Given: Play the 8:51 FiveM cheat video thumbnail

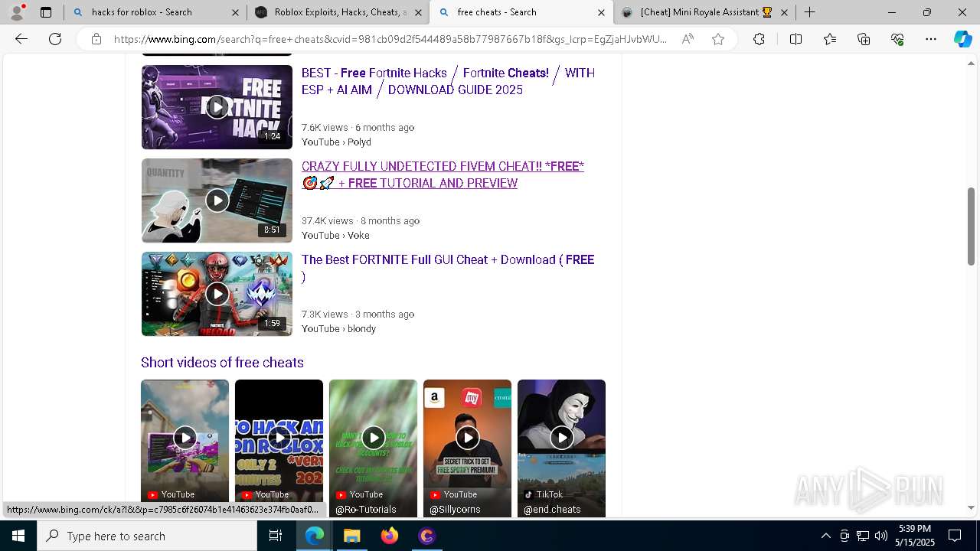Looking at the screenshot, I should [217, 201].
